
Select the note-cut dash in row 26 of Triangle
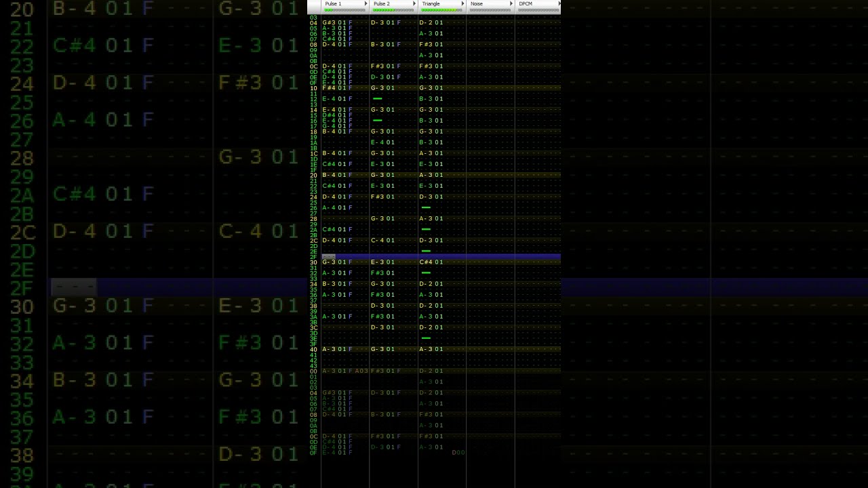(x=426, y=207)
